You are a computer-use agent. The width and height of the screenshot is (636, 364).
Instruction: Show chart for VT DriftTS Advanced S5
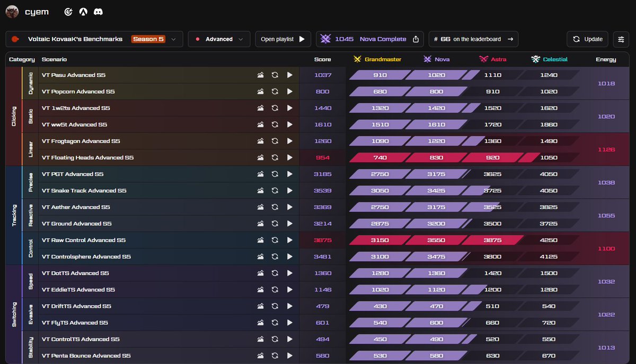(x=260, y=306)
